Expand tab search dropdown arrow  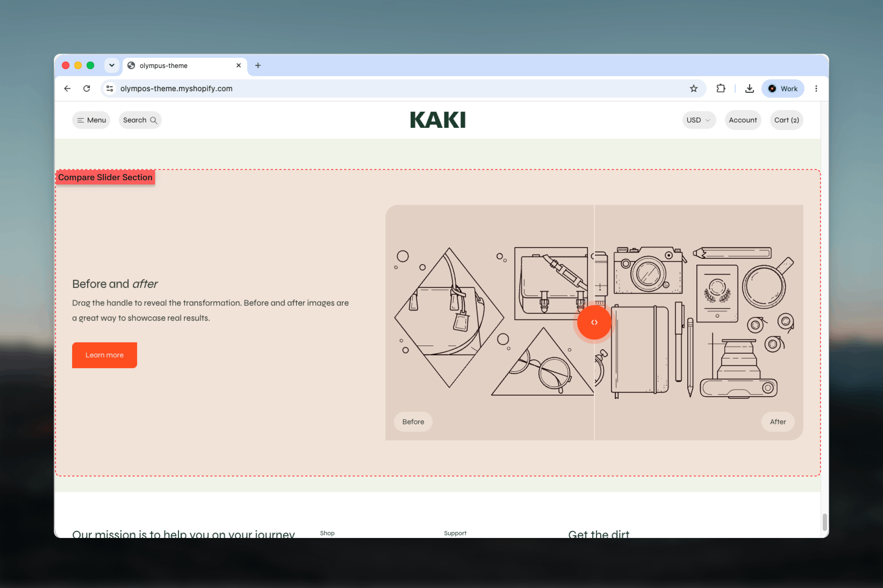112,65
